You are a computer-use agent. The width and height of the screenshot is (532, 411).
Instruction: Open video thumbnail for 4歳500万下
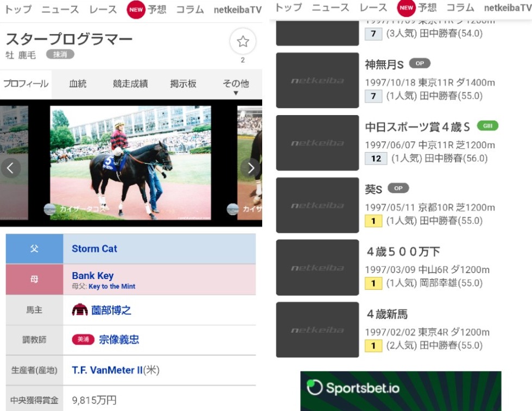click(317, 268)
